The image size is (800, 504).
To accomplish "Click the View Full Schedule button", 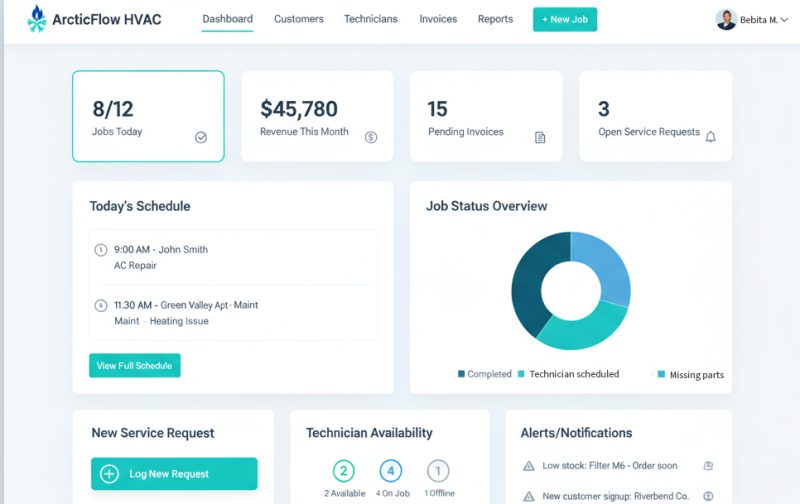I will (x=135, y=365).
